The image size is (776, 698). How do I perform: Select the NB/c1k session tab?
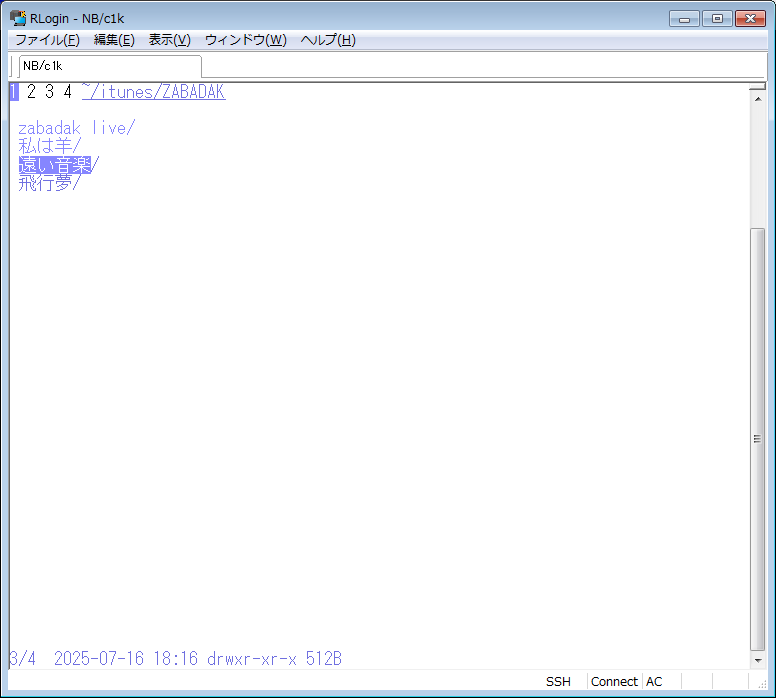point(110,66)
